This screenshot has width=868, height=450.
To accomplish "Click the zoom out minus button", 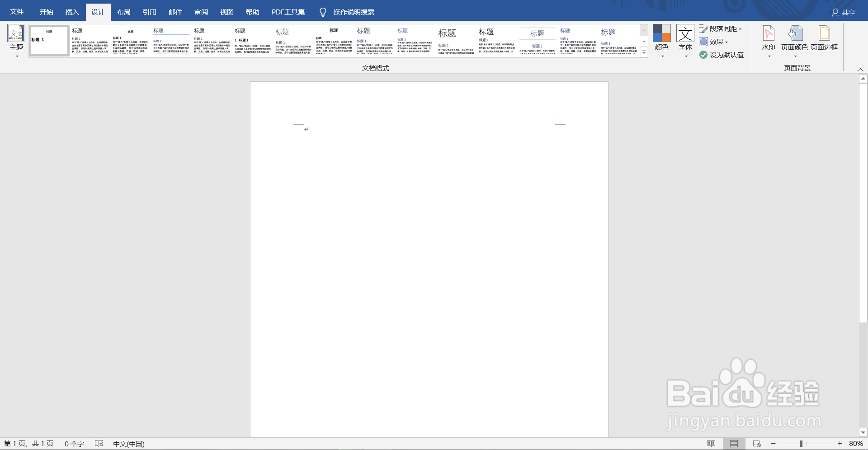I will tap(774, 444).
